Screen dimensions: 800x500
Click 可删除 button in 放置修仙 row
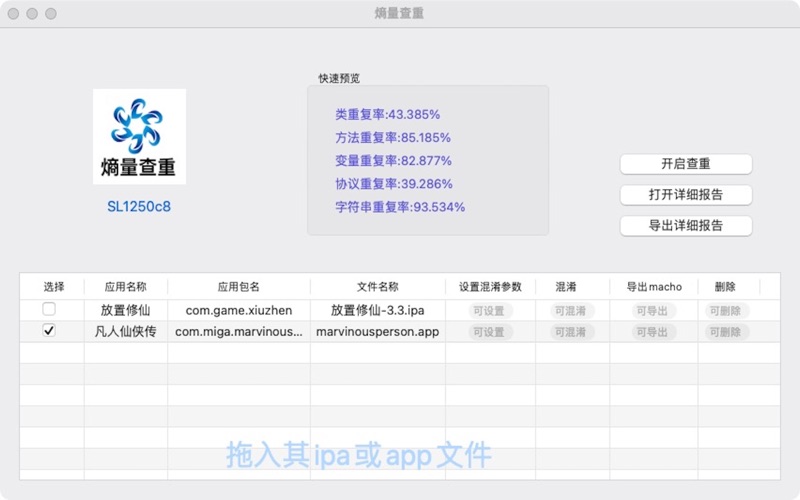click(726, 311)
